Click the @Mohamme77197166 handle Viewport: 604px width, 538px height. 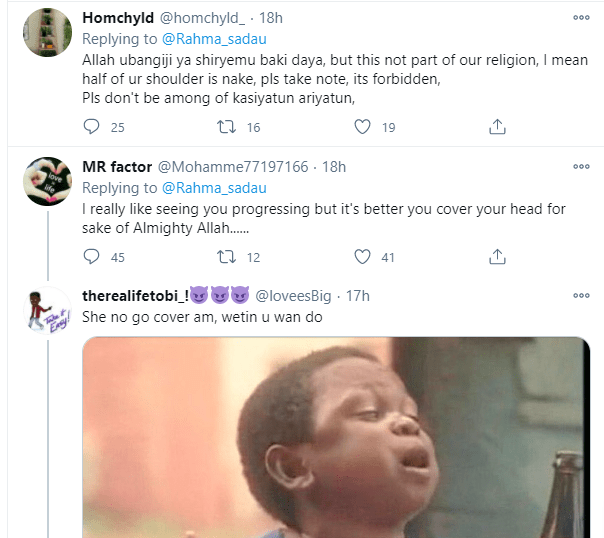click(233, 166)
